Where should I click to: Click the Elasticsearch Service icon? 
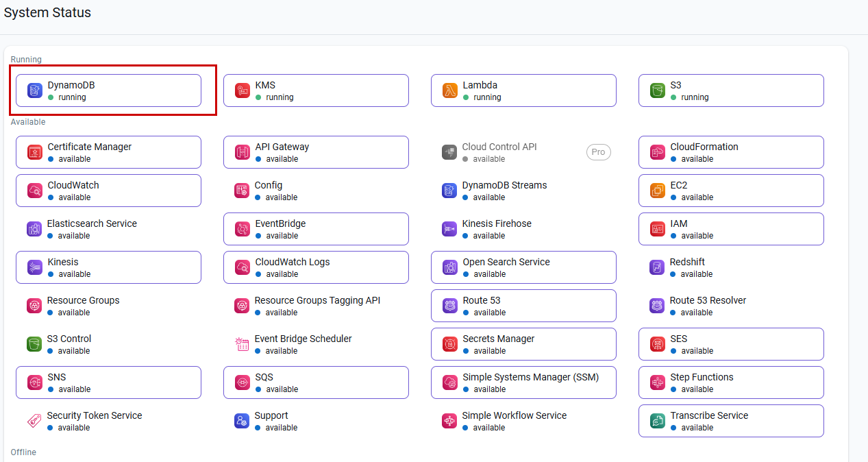click(x=34, y=229)
